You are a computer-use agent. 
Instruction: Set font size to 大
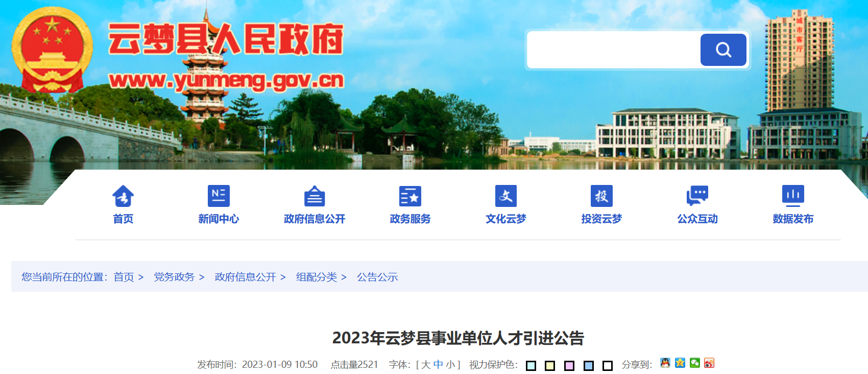[x=426, y=365]
